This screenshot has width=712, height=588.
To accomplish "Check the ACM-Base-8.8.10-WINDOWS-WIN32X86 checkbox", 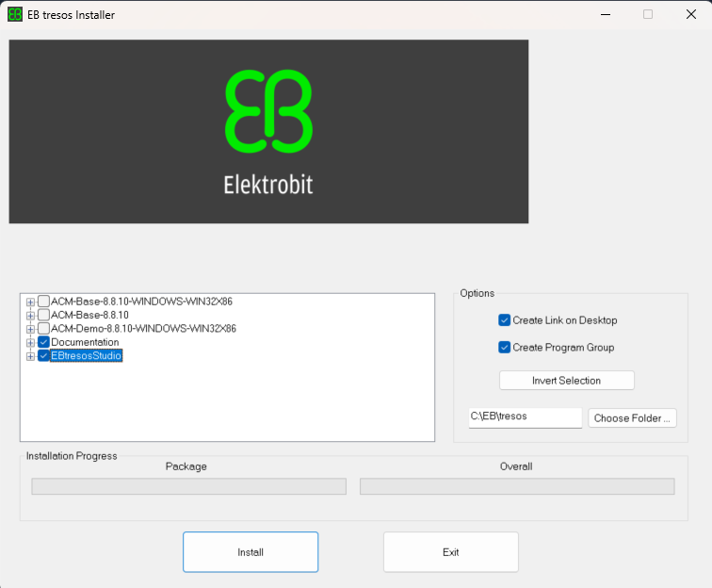I will click(x=43, y=302).
